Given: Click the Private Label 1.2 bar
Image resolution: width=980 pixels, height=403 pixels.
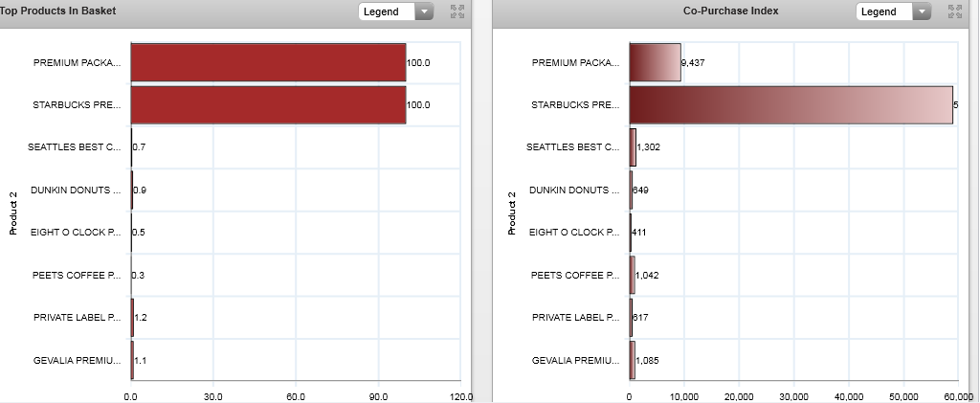Looking at the screenshot, I should pyautogui.click(x=133, y=317).
